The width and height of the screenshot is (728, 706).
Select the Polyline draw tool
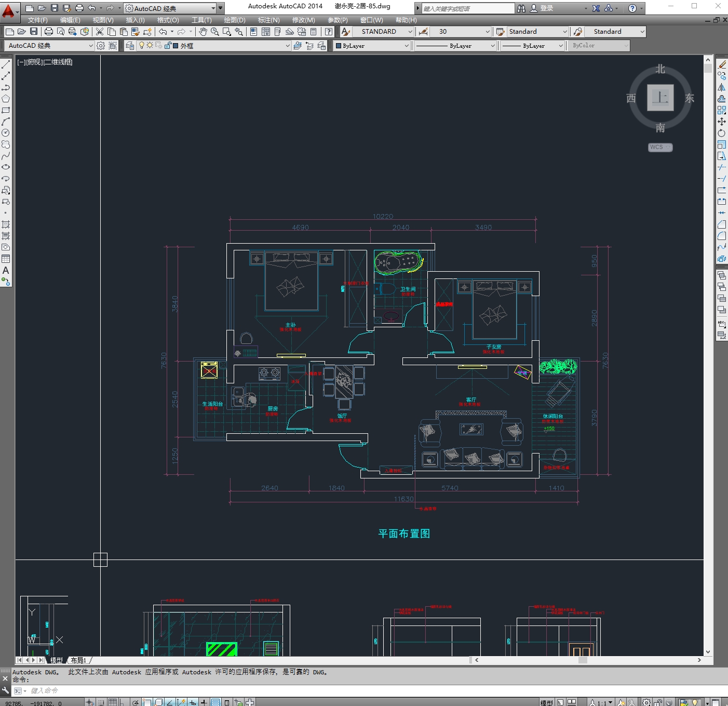(6, 87)
